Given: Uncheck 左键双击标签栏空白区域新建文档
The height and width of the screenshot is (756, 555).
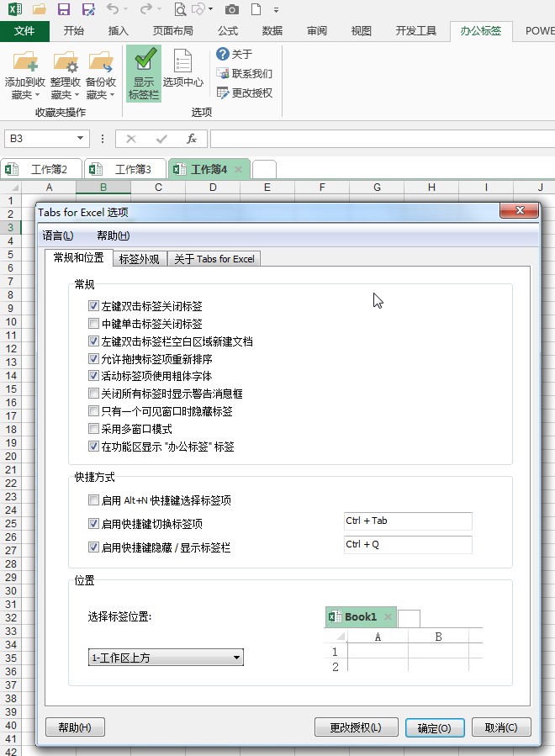Looking at the screenshot, I should [93, 341].
